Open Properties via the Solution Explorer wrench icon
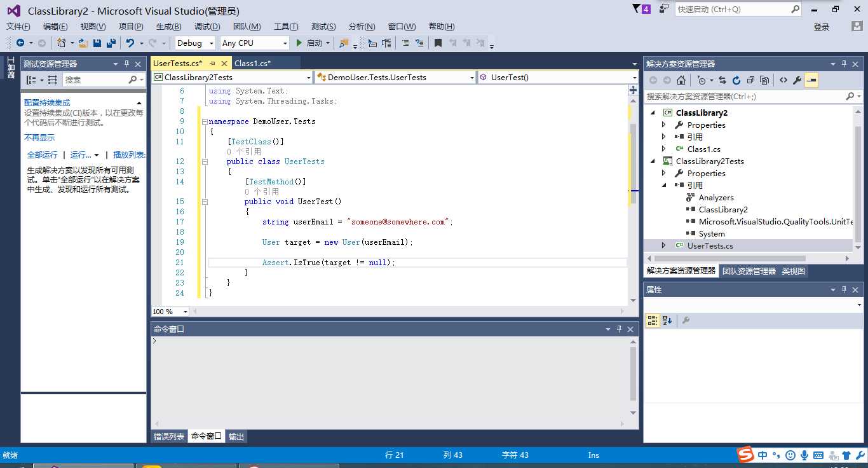 point(797,80)
